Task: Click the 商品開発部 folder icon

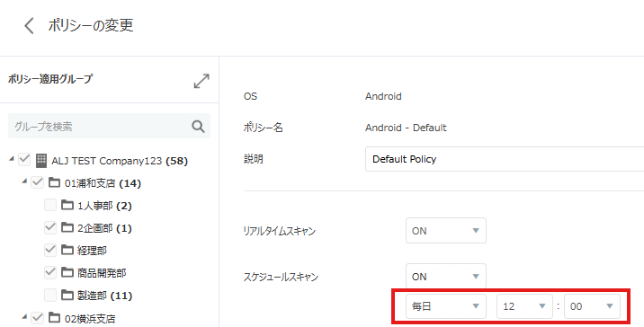Action: tap(67, 272)
